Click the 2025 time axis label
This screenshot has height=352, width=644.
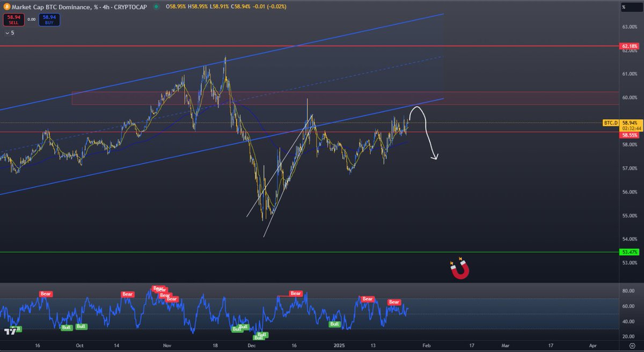pos(338,346)
